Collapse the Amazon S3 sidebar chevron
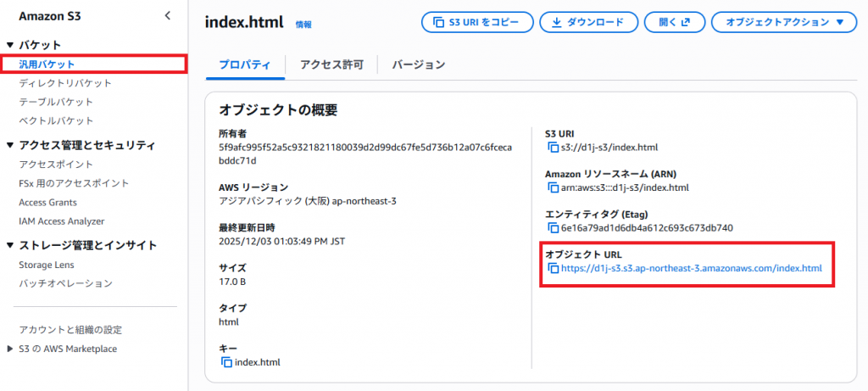 [167, 15]
